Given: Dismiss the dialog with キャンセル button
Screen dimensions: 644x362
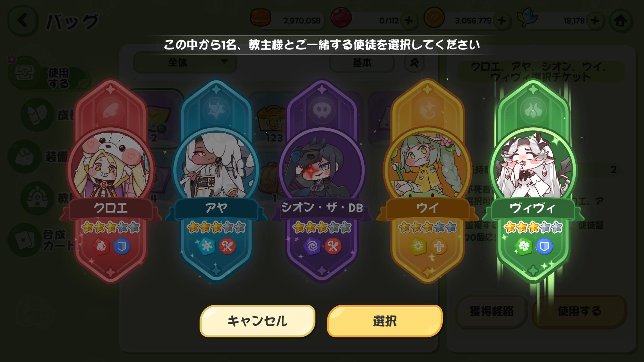Looking at the screenshot, I should click(257, 321).
